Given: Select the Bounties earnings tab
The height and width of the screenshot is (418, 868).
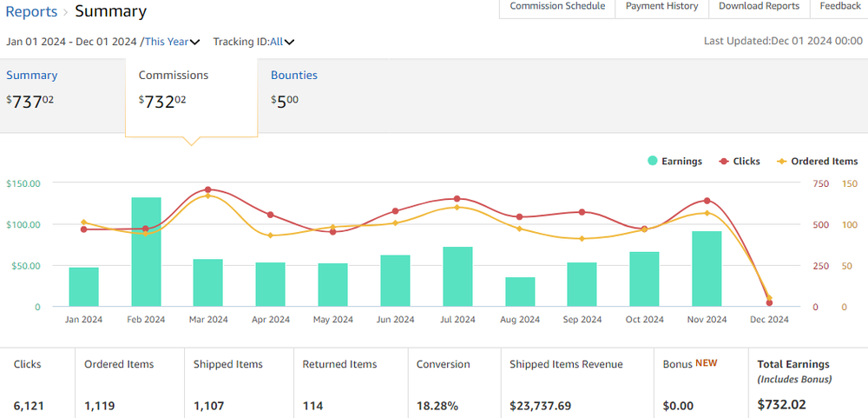Looking at the screenshot, I should [x=294, y=76].
